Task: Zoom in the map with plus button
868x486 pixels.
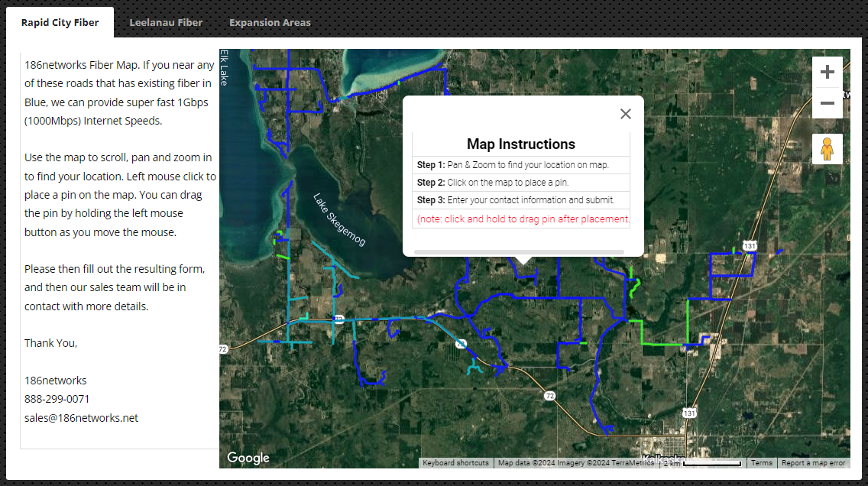Action: pos(827,72)
